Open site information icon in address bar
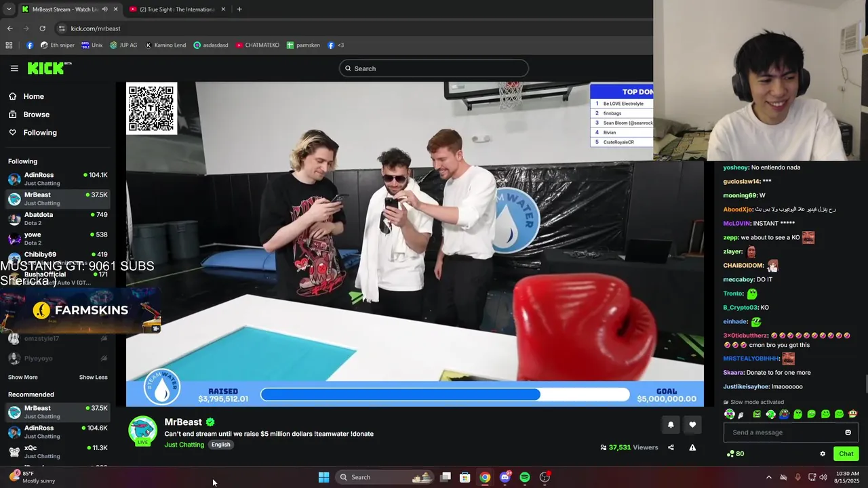 (62, 28)
